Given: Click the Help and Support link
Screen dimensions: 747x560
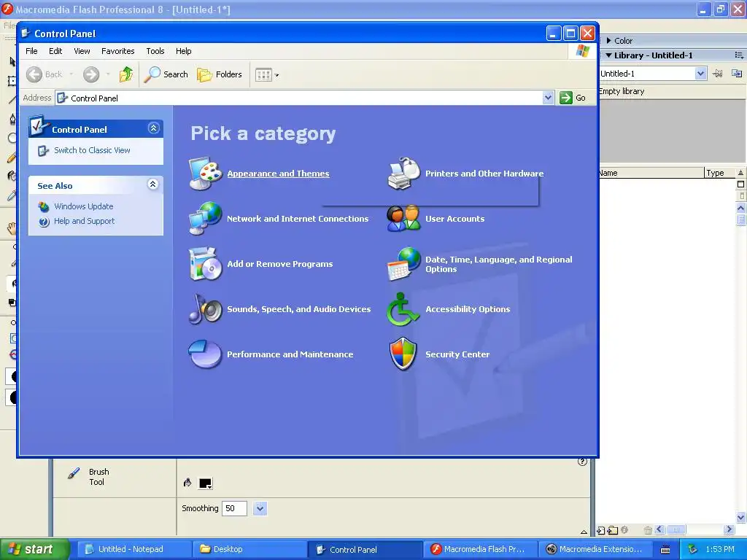Looking at the screenshot, I should point(85,222).
